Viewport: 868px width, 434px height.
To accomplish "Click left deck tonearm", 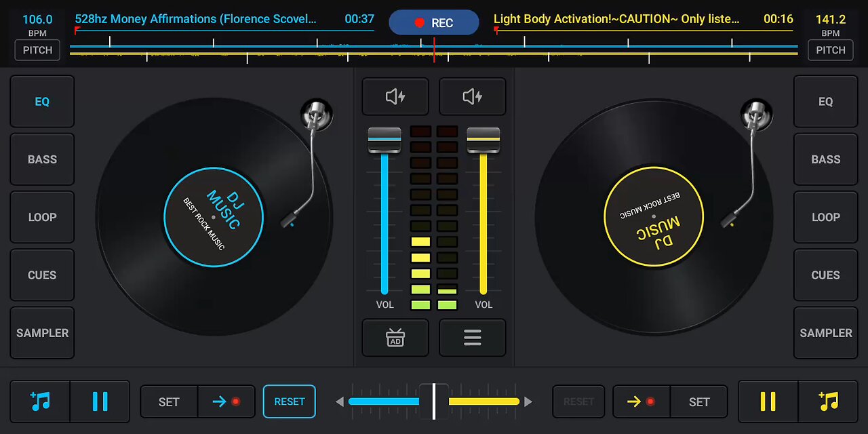I will tap(305, 163).
